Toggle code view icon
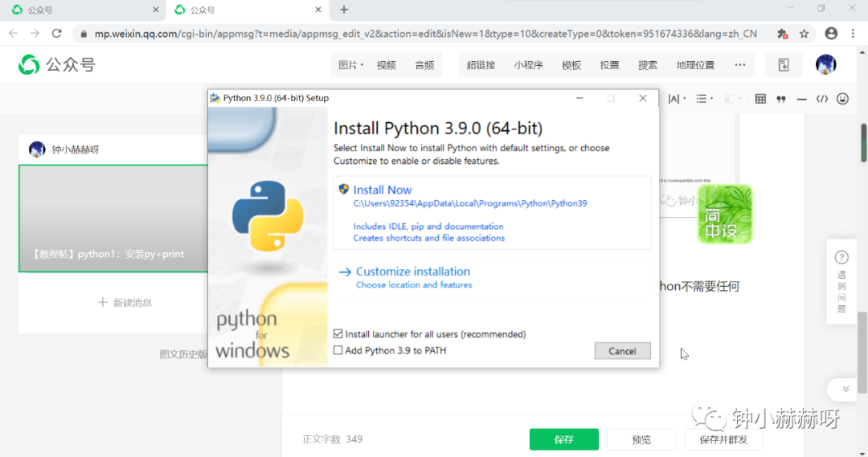The image size is (868, 457). [x=822, y=99]
